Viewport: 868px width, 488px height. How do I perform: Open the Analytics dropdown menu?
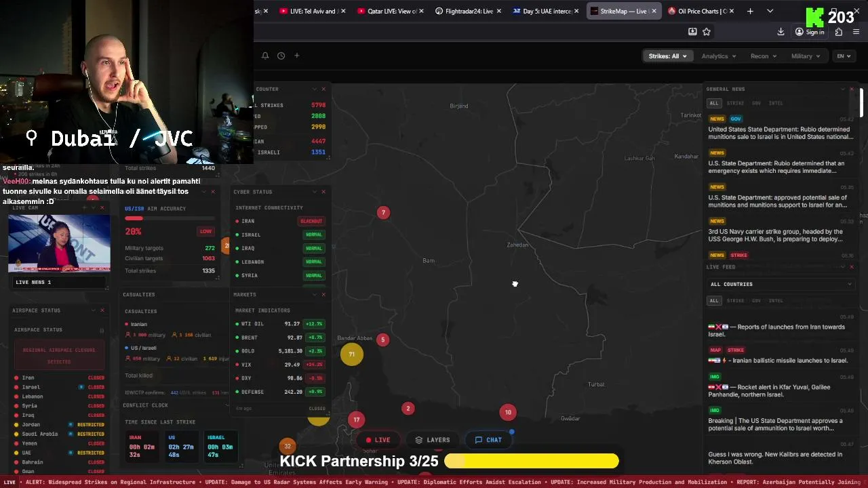click(x=719, y=56)
